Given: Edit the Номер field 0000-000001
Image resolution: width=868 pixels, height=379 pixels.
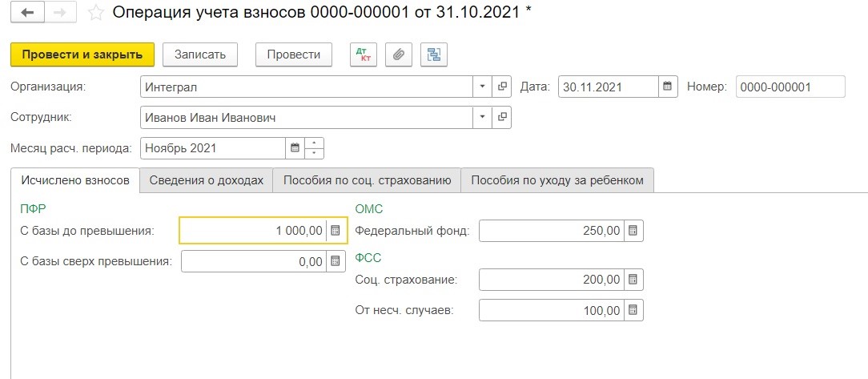Looking at the screenshot, I should coord(790,87).
